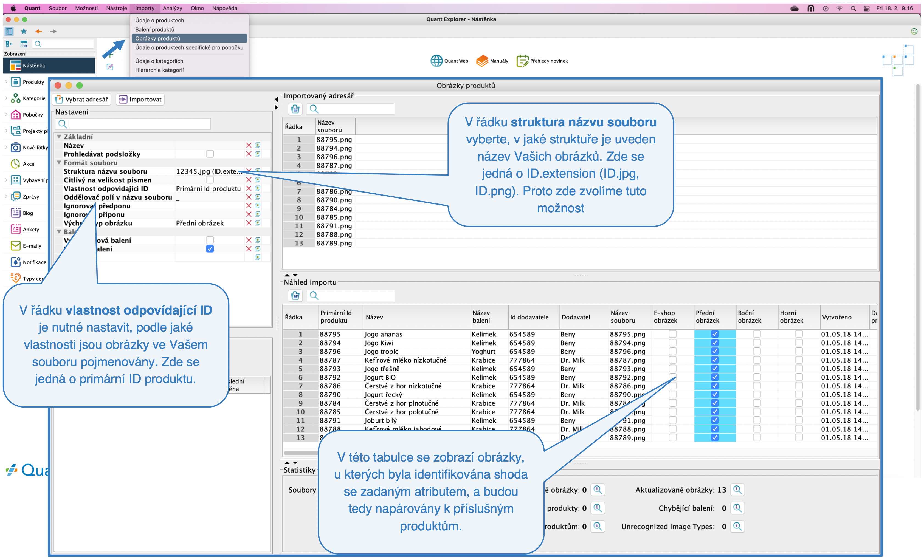Click export icon in Náhled importu panel

[x=295, y=296]
